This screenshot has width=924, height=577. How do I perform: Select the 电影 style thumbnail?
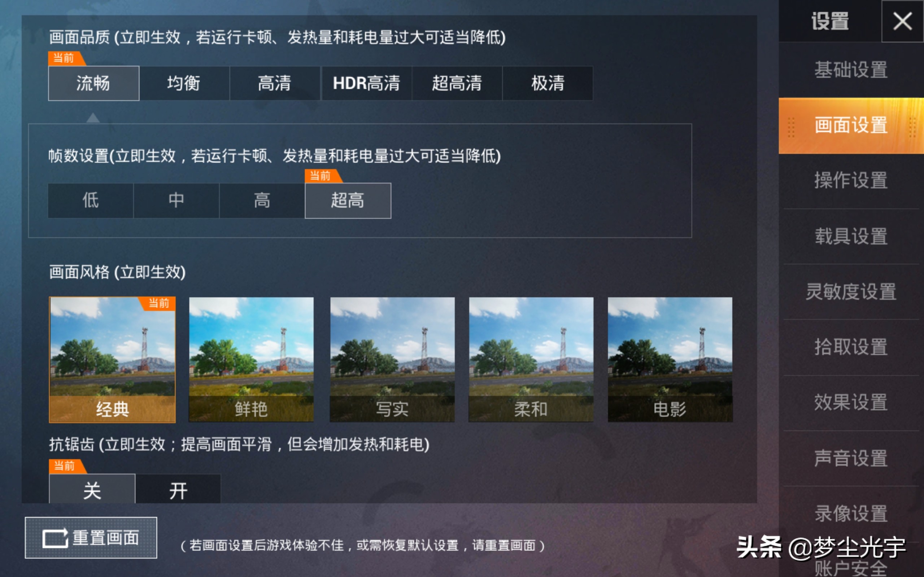click(670, 360)
